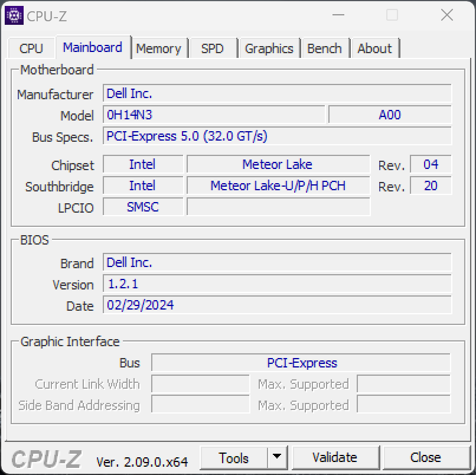Switch to the CPU tab
476x475 pixels.
click(x=31, y=48)
